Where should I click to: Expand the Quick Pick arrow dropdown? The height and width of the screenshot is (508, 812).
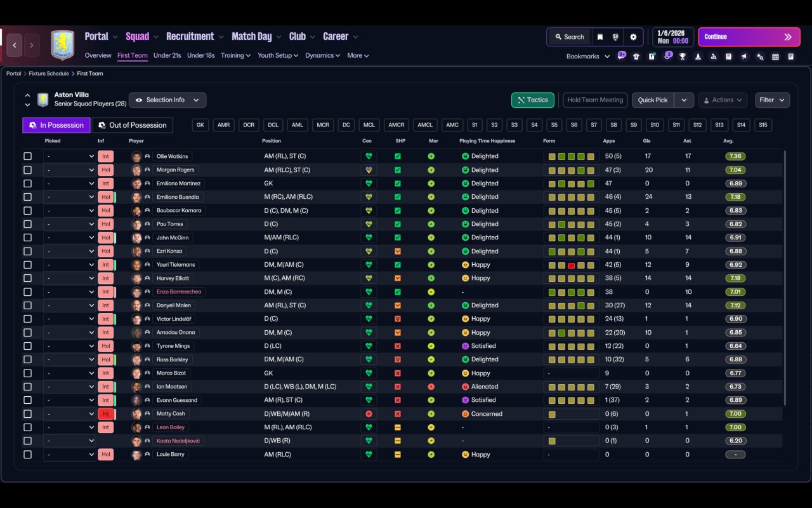pos(684,100)
